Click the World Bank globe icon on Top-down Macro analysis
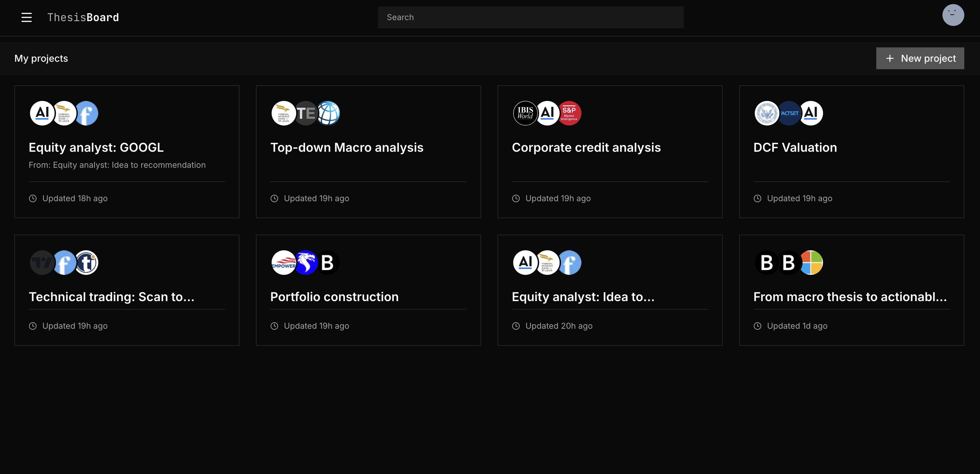This screenshot has height=474, width=980. pos(328,113)
